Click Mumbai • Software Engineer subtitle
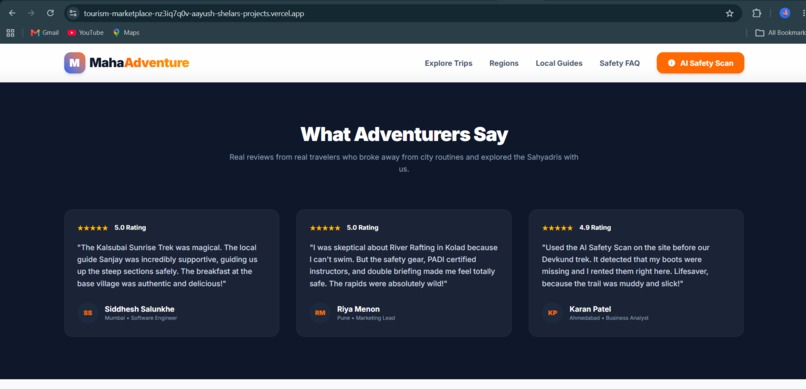Viewport: 806px width, 389px height. 141,318
